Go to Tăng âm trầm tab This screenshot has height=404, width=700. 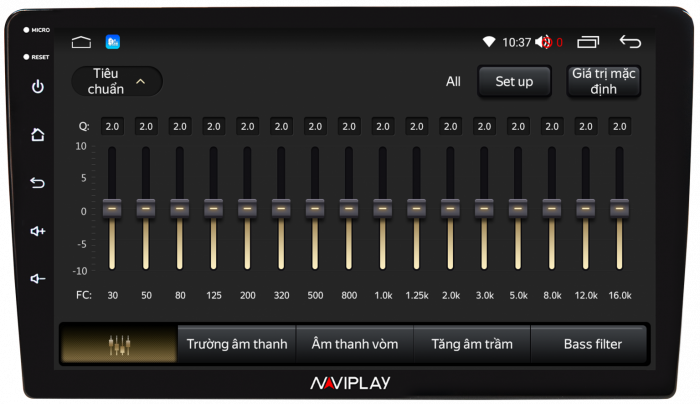[x=472, y=344]
